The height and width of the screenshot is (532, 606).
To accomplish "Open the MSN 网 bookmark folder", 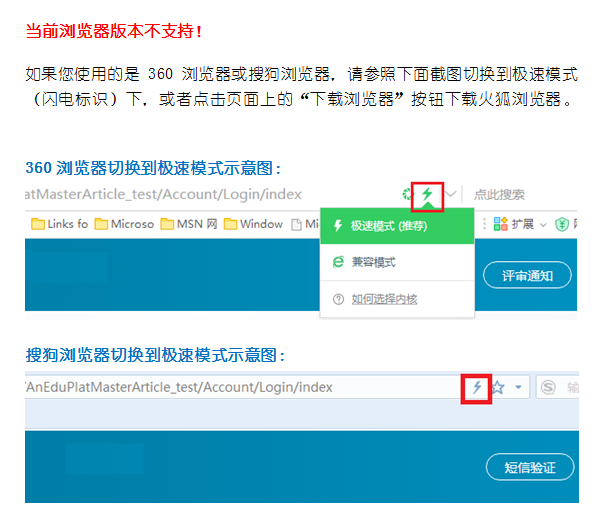I will [x=190, y=224].
